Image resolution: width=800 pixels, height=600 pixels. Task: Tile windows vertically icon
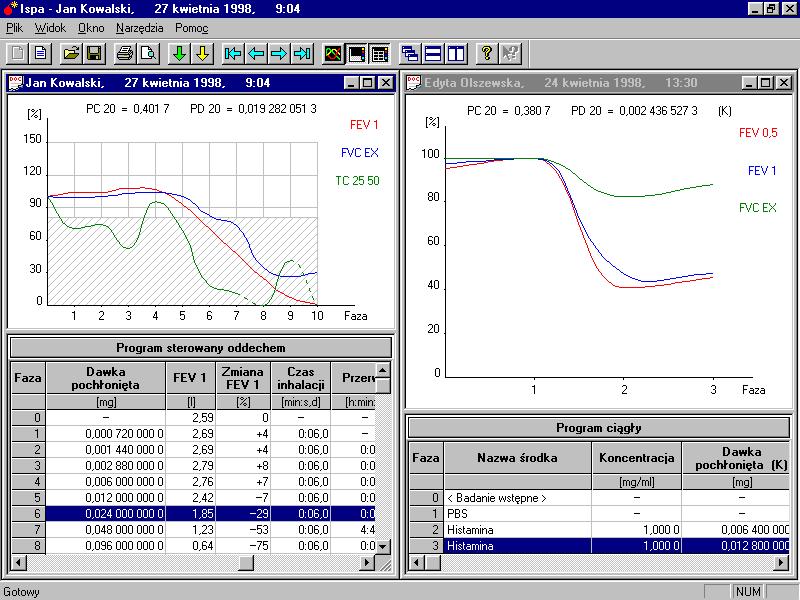(456, 54)
